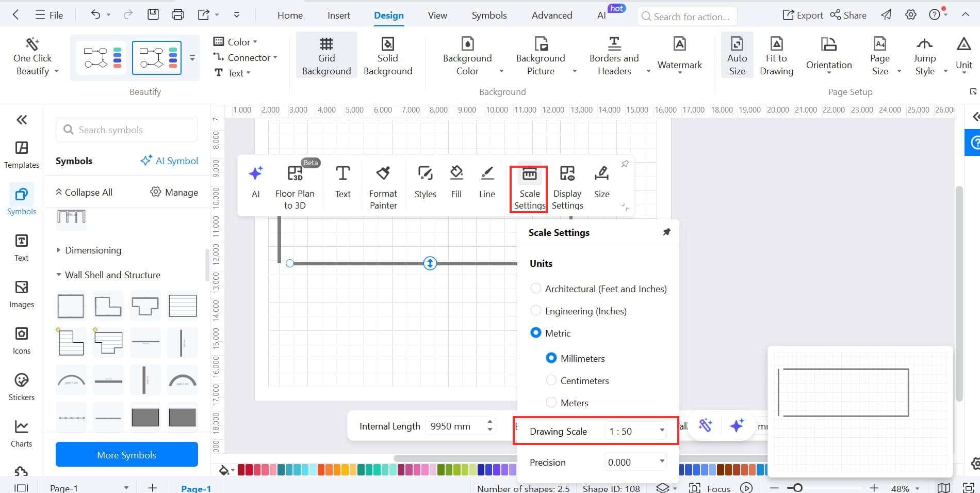Open the View tab
980x493 pixels.
[x=437, y=15]
